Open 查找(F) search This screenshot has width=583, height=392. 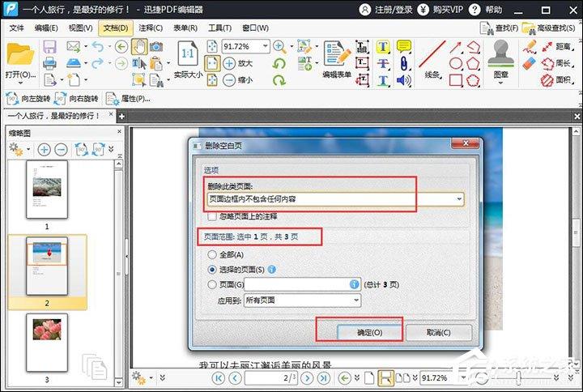499,28
